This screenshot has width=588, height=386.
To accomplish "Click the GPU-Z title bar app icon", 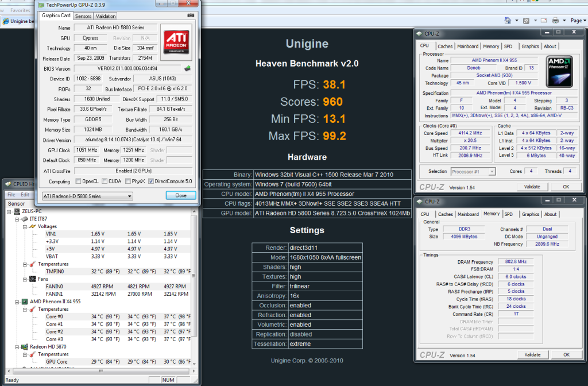I will [x=41, y=5].
